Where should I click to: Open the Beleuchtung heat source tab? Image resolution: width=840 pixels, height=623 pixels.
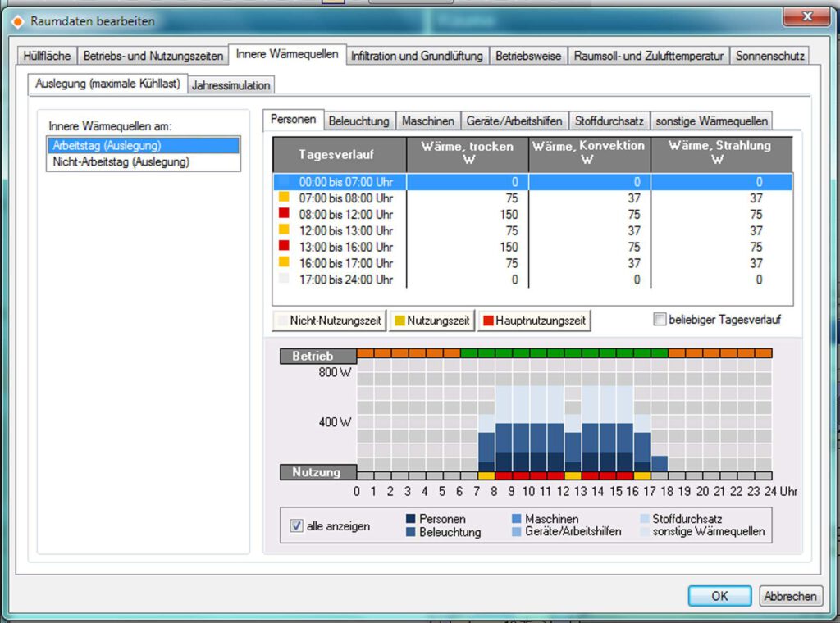pyautogui.click(x=359, y=121)
